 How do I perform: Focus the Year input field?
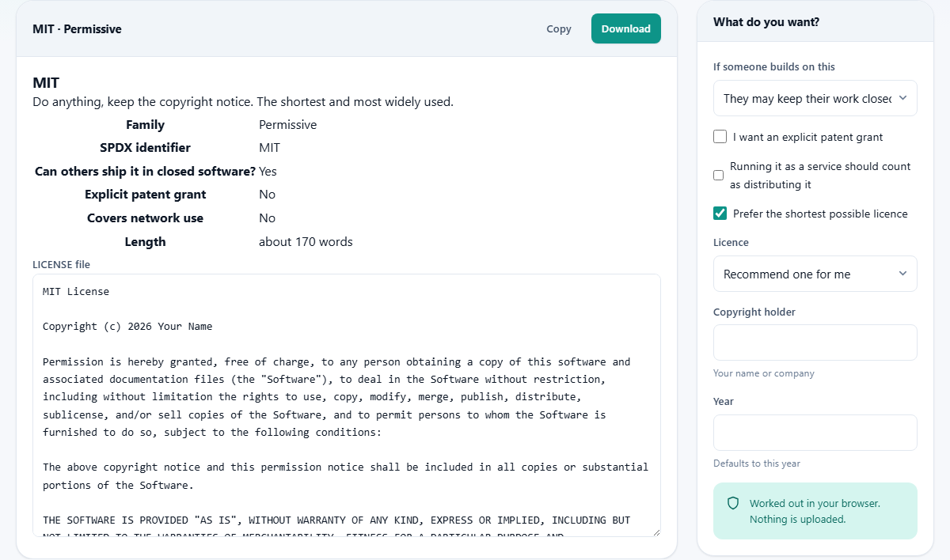(815, 433)
